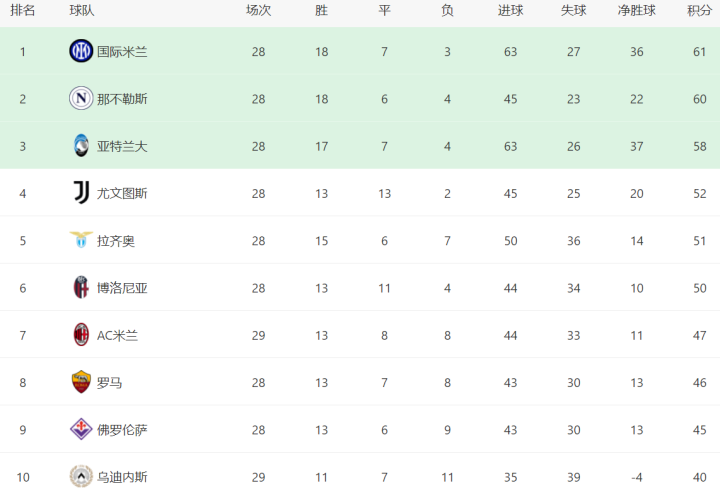
Task: Click the Inter Milan club logo
Action: [x=81, y=51]
